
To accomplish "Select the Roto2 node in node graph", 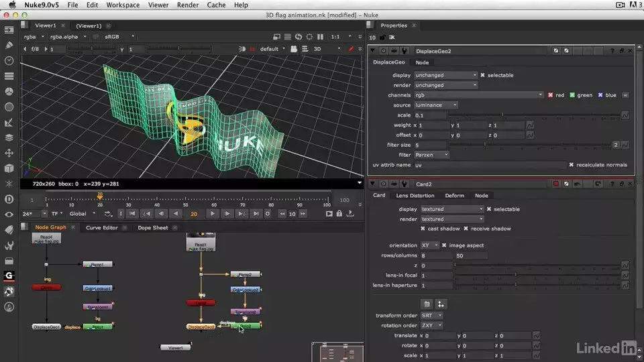I will [x=246, y=326].
